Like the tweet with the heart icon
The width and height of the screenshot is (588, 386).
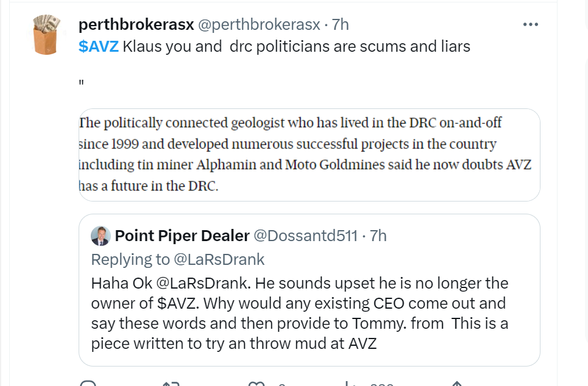[x=258, y=384]
